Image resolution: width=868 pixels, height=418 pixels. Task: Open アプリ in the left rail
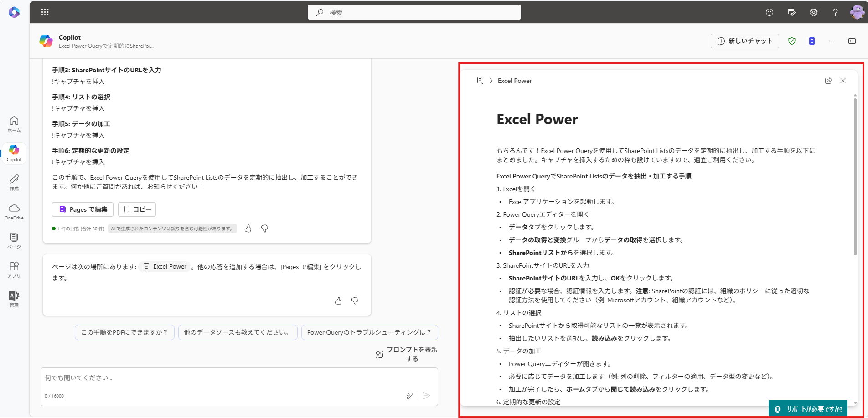[x=14, y=270]
